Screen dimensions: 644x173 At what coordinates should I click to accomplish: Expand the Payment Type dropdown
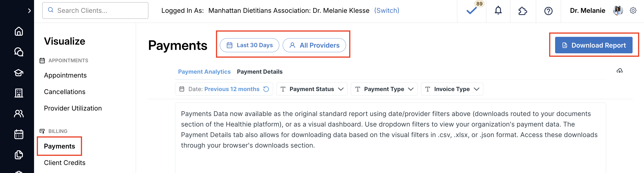pos(384,89)
